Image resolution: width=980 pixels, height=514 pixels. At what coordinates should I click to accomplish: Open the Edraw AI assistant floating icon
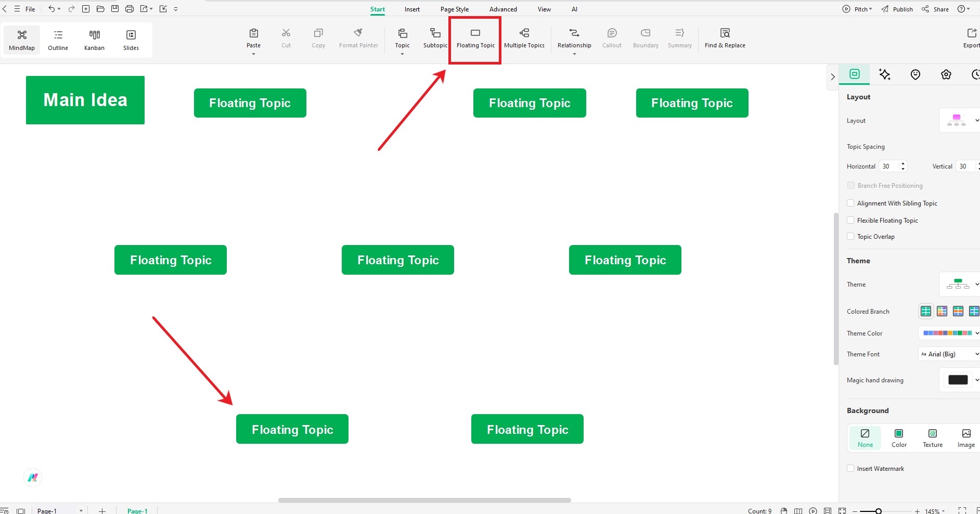click(33, 478)
